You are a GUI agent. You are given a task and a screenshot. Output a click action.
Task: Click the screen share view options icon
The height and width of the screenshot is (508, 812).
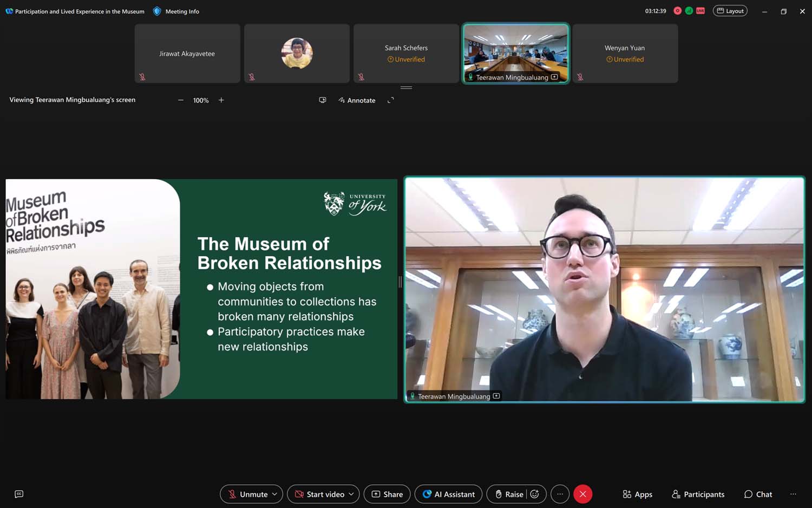tap(323, 100)
